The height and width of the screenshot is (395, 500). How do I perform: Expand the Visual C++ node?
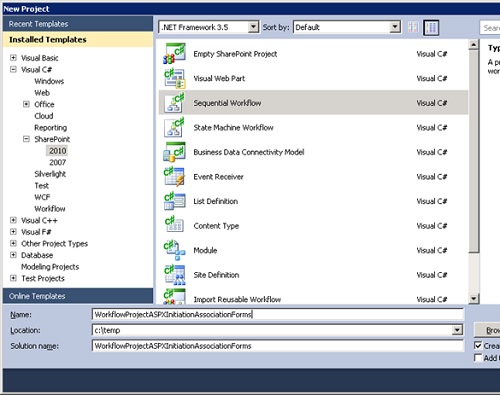click(13, 220)
